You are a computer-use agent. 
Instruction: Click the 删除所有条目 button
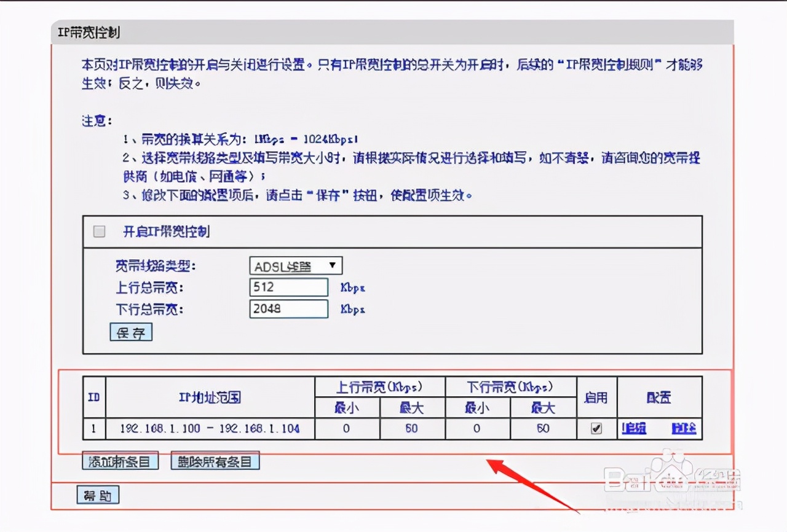pos(215,460)
